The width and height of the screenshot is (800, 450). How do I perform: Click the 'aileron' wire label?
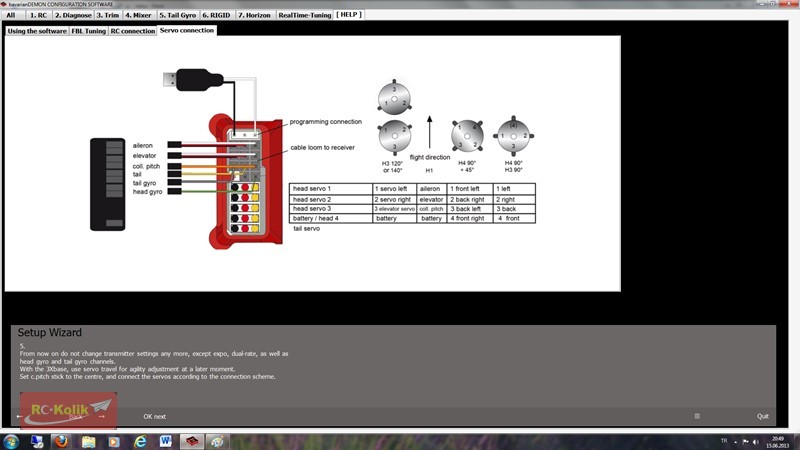(142, 145)
